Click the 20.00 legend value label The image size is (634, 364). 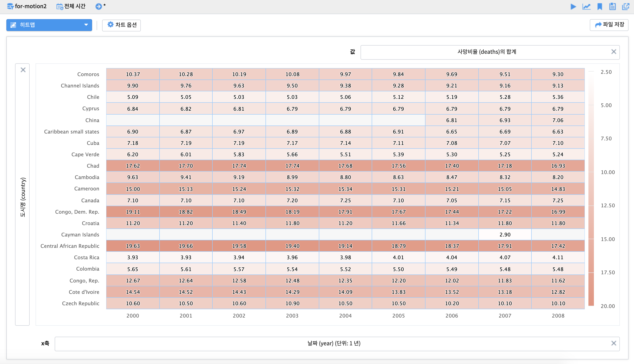[x=608, y=306]
